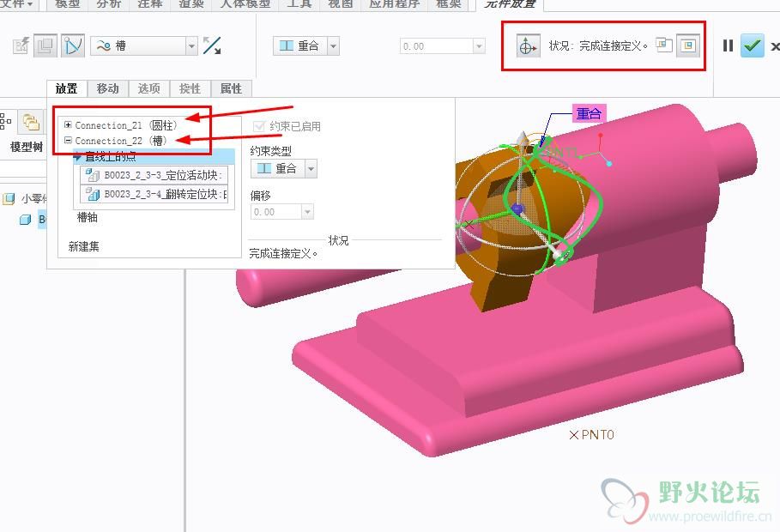The height and width of the screenshot is (532, 780).
Task: Click the PNT0 datum point
Action: point(591,434)
